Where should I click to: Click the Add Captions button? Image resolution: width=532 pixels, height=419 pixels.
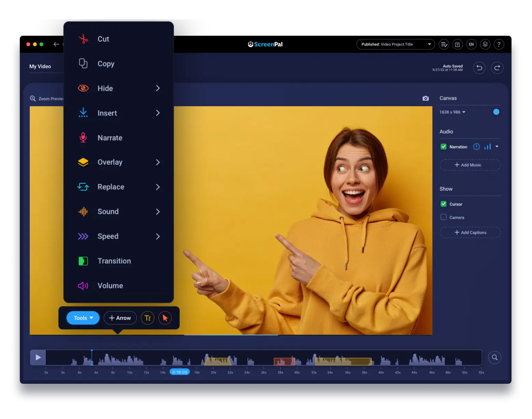pyautogui.click(x=470, y=232)
